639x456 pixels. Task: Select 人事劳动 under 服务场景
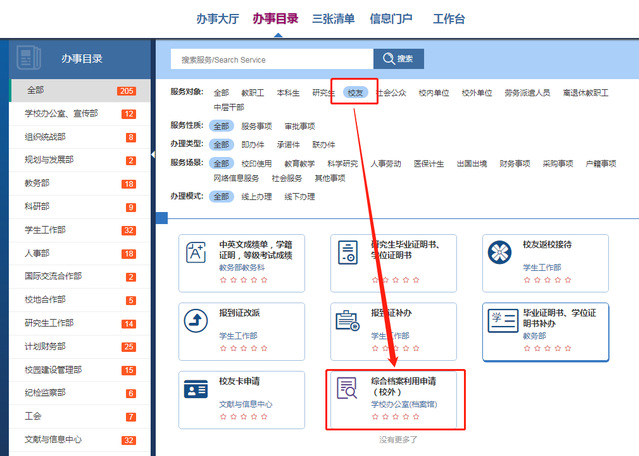pos(386,164)
